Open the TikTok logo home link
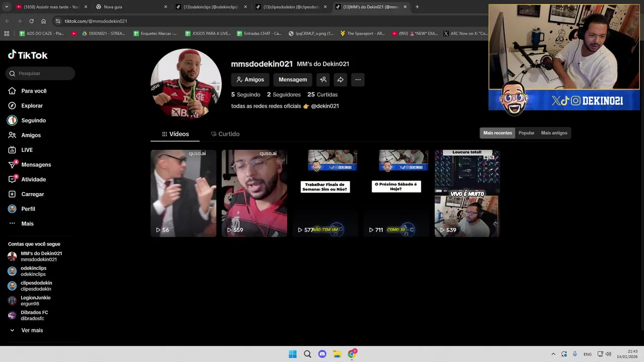The width and height of the screenshot is (644, 362). [28, 55]
